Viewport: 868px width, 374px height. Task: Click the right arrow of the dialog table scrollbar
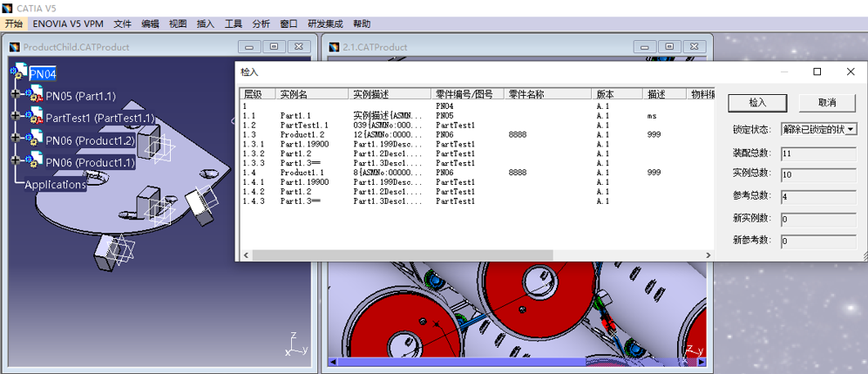coord(708,255)
